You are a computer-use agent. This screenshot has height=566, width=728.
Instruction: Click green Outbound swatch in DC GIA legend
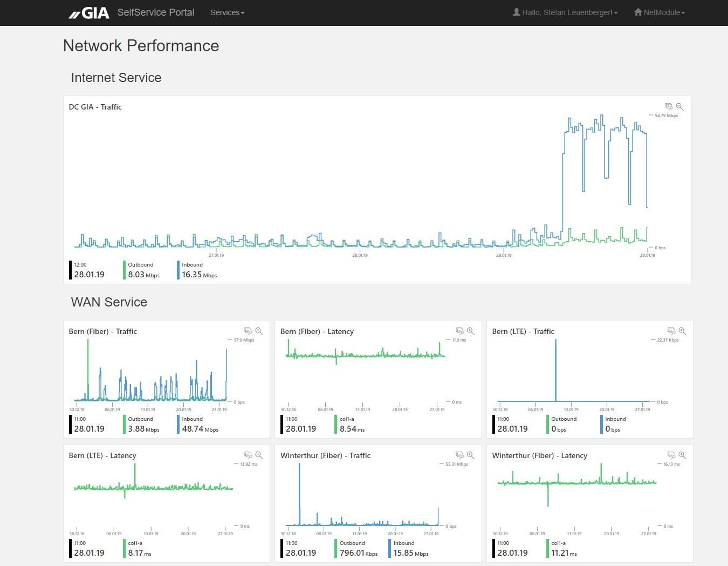[x=125, y=270]
